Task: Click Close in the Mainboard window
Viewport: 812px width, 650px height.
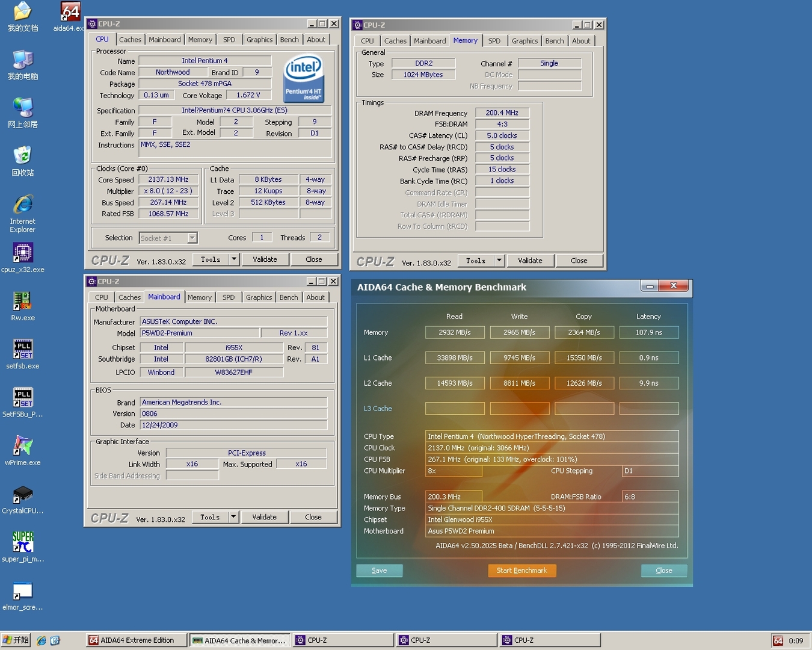Action: 313,517
